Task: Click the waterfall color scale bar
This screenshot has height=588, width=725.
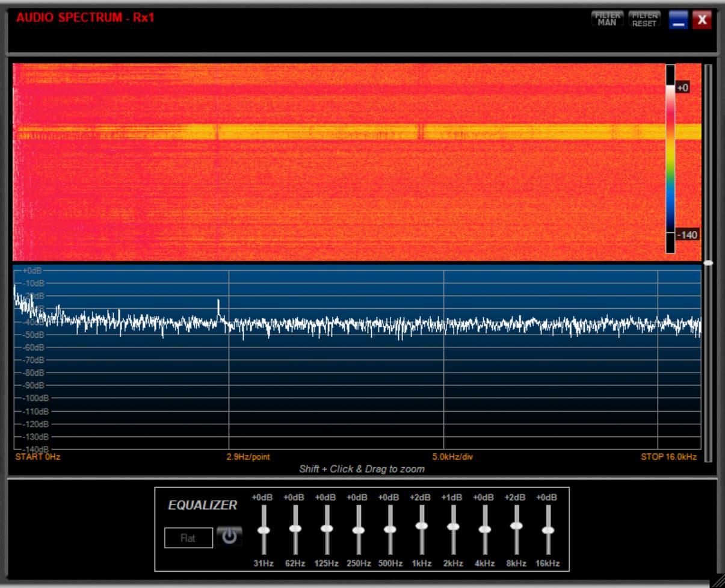Action: click(x=670, y=159)
